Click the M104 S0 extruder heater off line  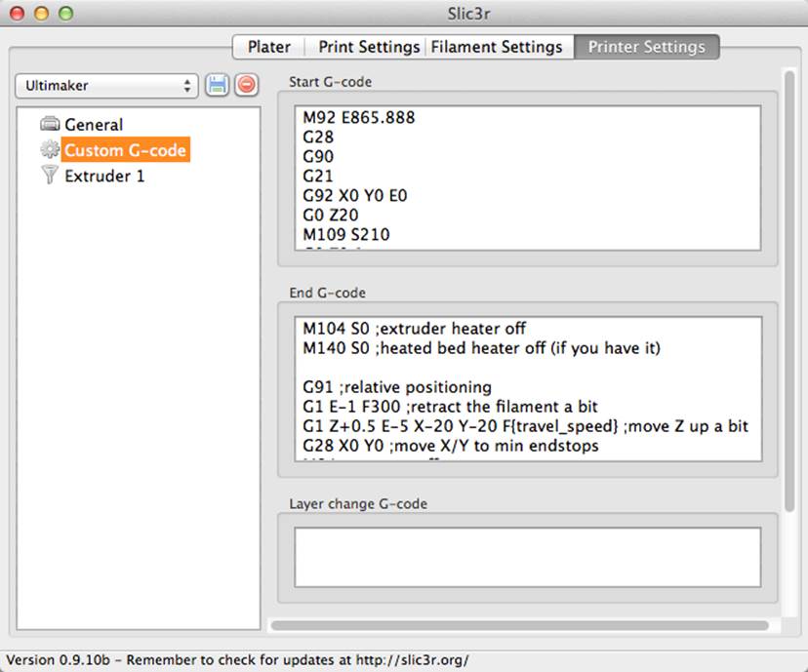click(415, 329)
